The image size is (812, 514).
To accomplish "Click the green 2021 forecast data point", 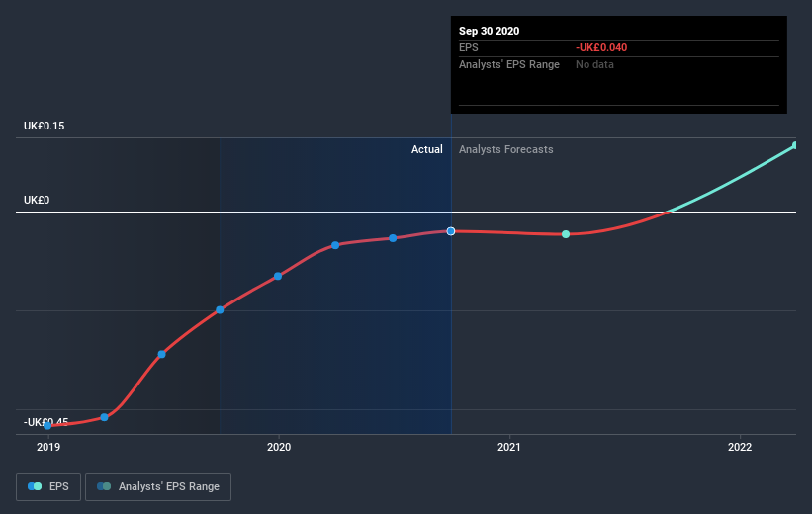I will pyautogui.click(x=566, y=234).
